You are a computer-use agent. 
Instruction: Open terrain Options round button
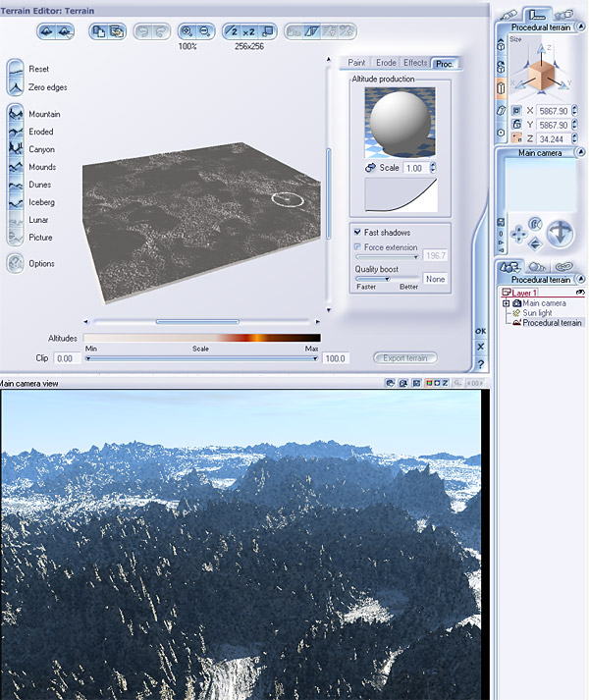pyautogui.click(x=15, y=263)
